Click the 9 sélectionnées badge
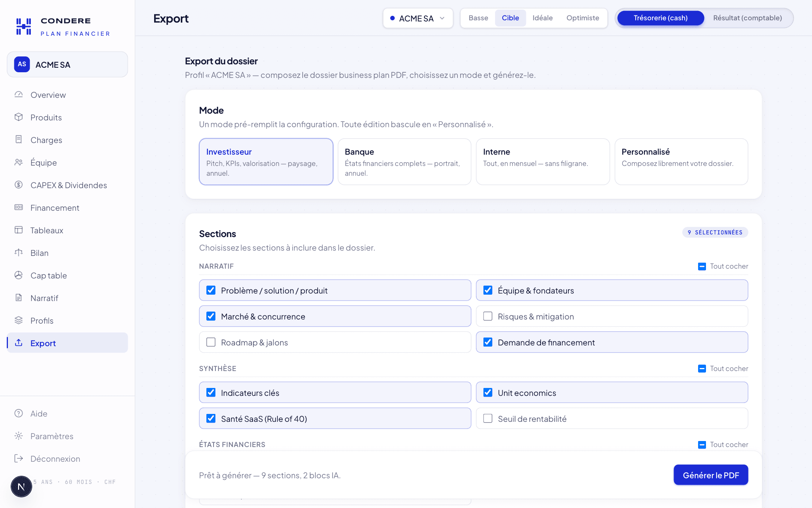Image resolution: width=812 pixels, height=508 pixels. click(715, 233)
